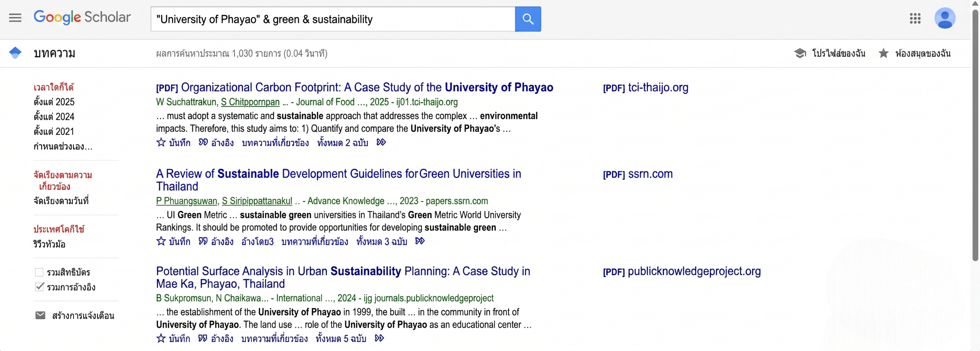Open author S Chitppornpan profile

[250, 102]
